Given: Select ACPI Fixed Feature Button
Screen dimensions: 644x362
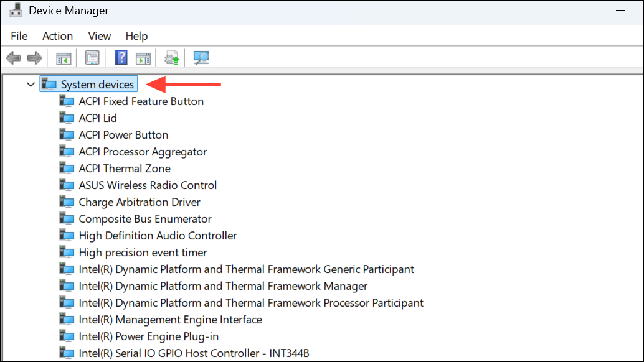Looking at the screenshot, I should (141, 101).
